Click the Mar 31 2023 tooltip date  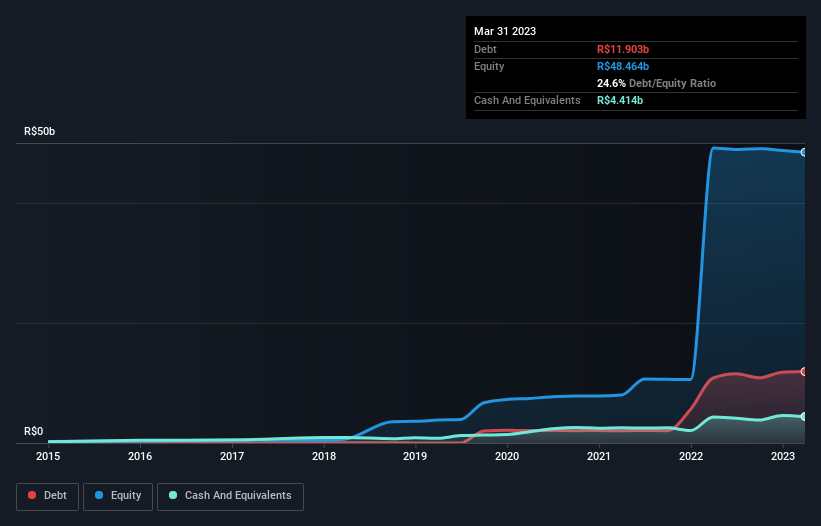[x=505, y=31]
